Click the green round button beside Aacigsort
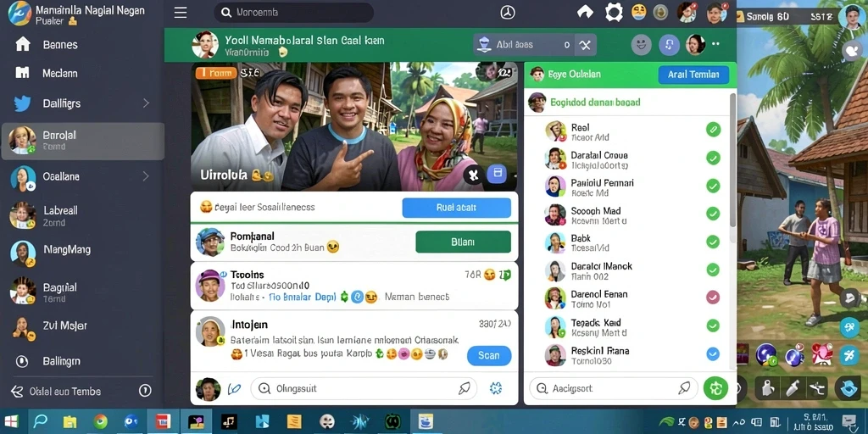This screenshot has height=434, width=868. tap(715, 388)
